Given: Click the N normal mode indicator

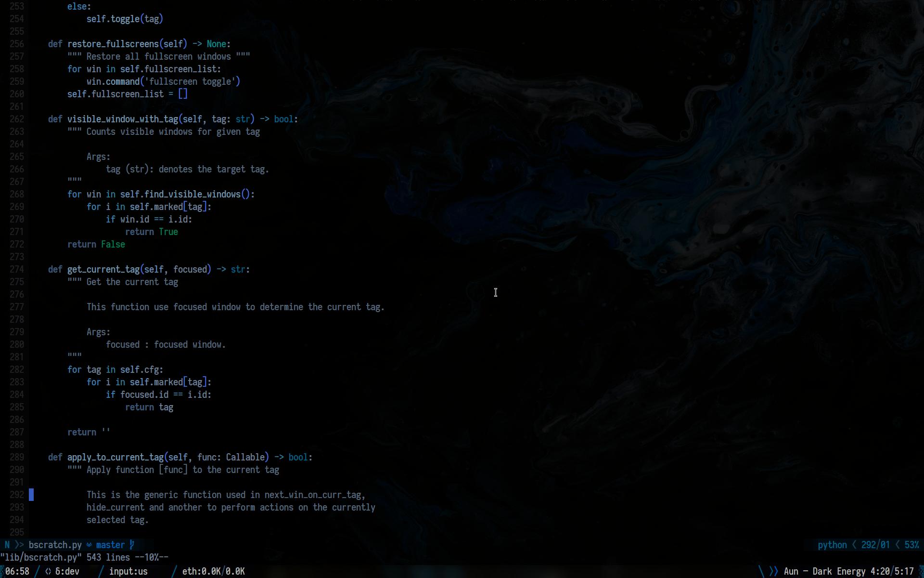Looking at the screenshot, I should pyautogui.click(x=7, y=545).
